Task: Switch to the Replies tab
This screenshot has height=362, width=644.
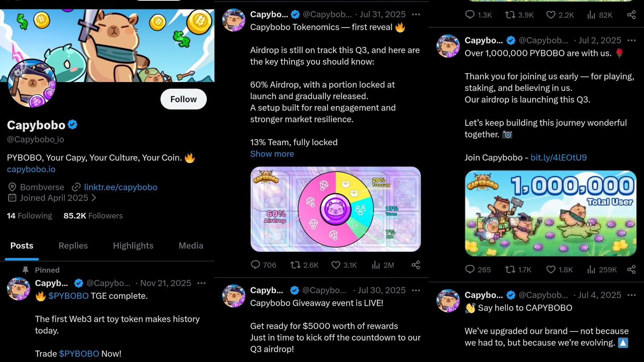Action: pyautogui.click(x=73, y=246)
